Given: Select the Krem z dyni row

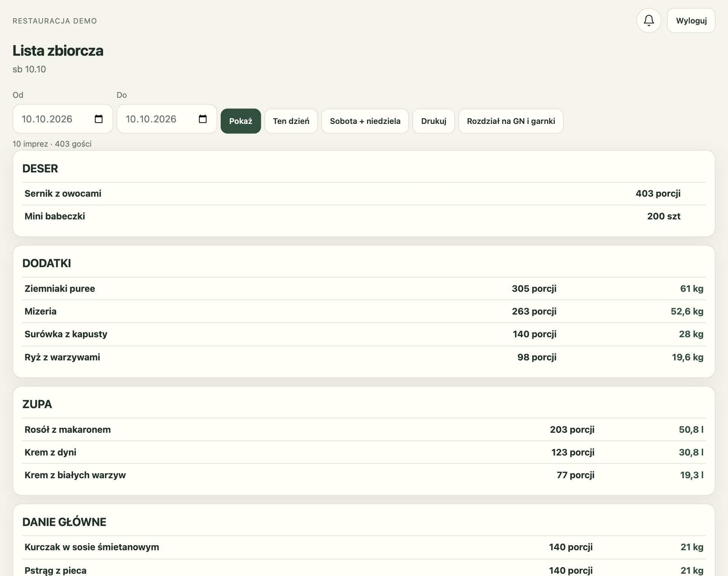Looking at the screenshot, I should 364,452.
